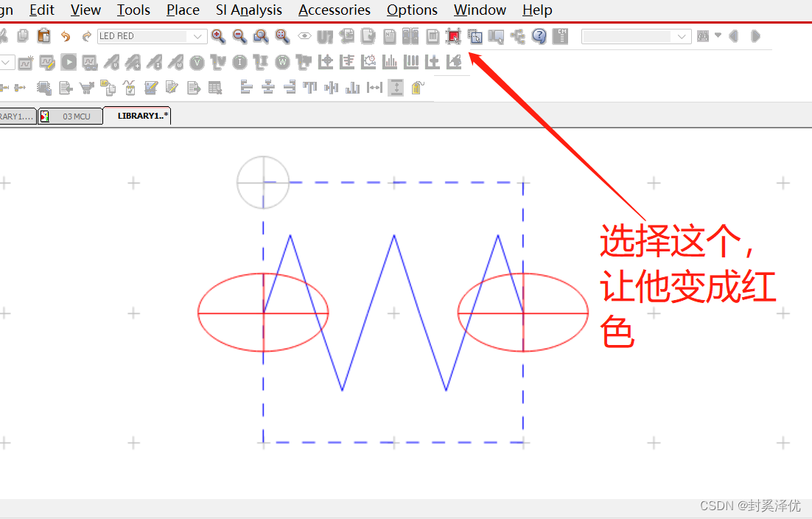
Task: Click the Copy icon in toolbar
Action: [x=23, y=36]
